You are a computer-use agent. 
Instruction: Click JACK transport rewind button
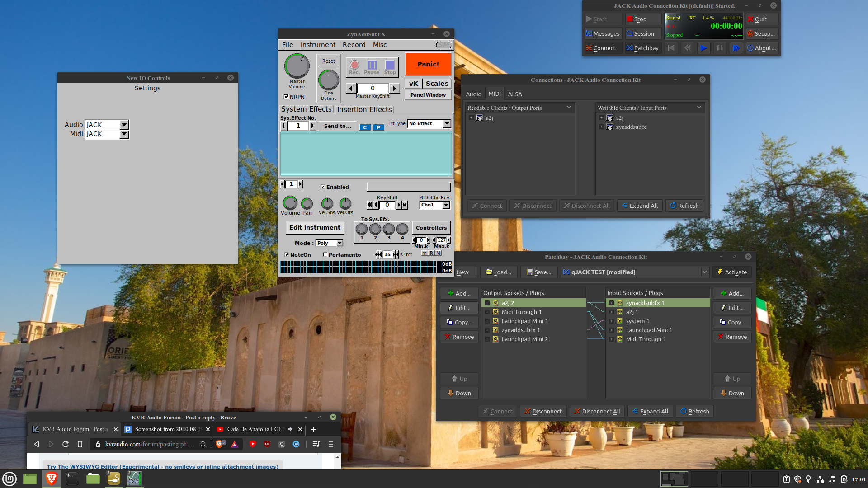[687, 48]
